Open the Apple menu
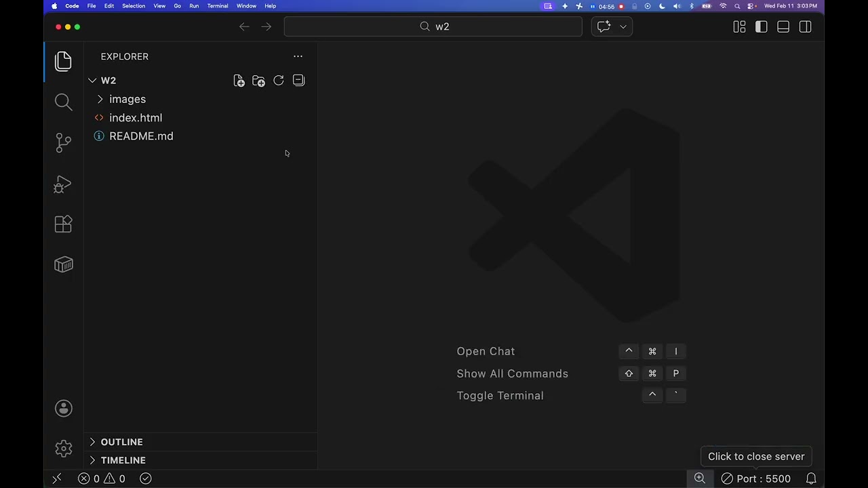The width and height of the screenshot is (868, 488). point(54,6)
